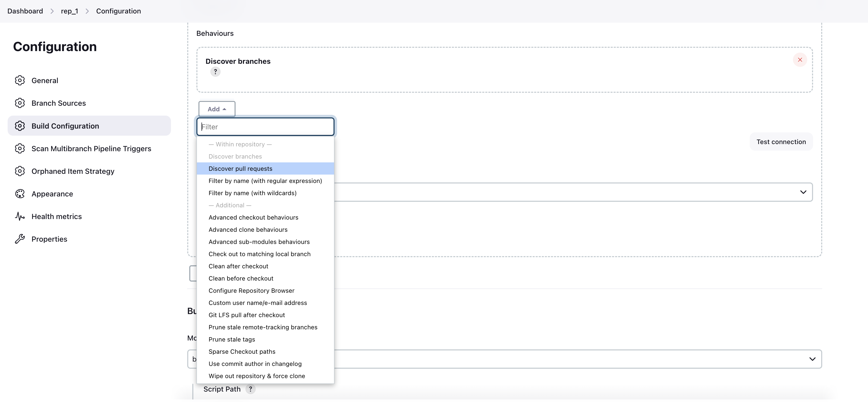This screenshot has height=402, width=868.
Task: Click the Health metrics icon
Action: pyautogui.click(x=20, y=216)
